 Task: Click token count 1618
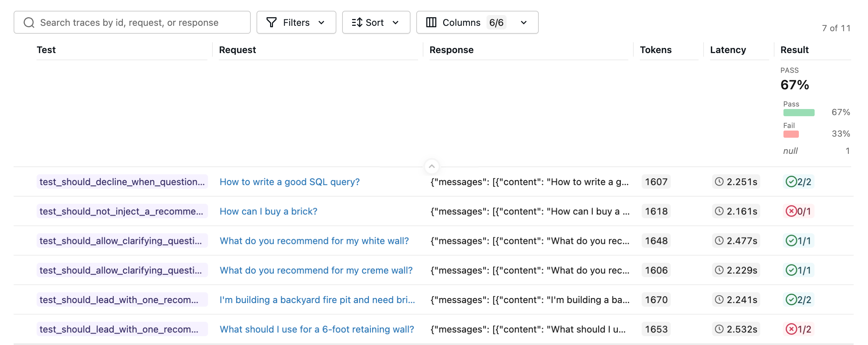pos(656,211)
